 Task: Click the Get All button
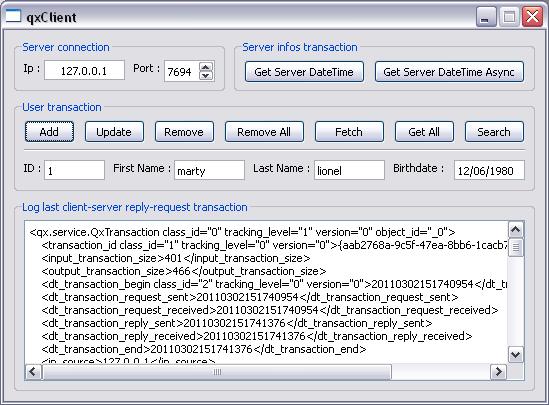(424, 132)
